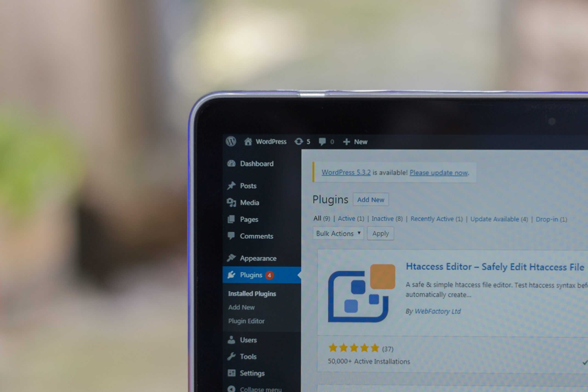The image size is (588, 392).
Task: Click the Users menu icon
Action: point(230,340)
